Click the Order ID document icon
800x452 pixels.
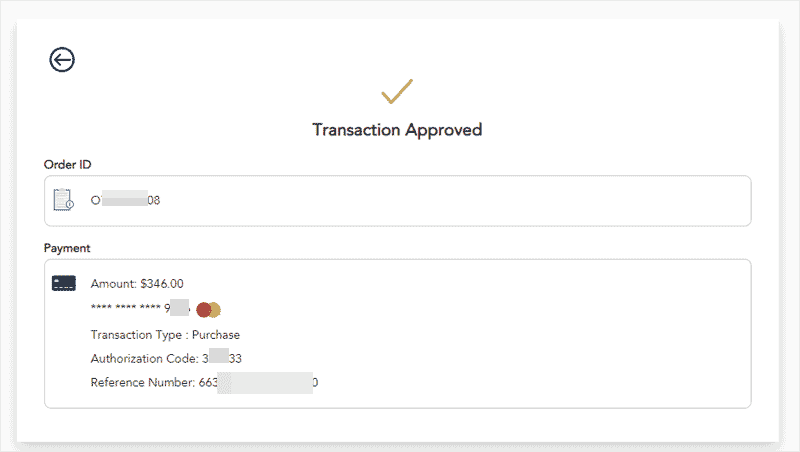63,200
